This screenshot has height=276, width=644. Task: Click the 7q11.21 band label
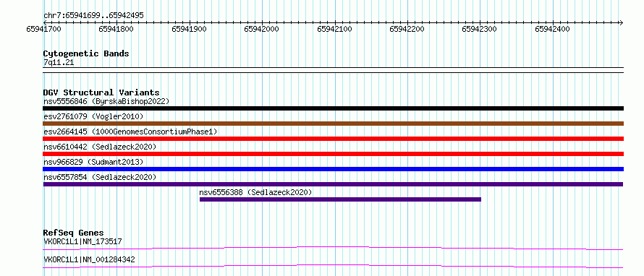click(x=59, y=63)
